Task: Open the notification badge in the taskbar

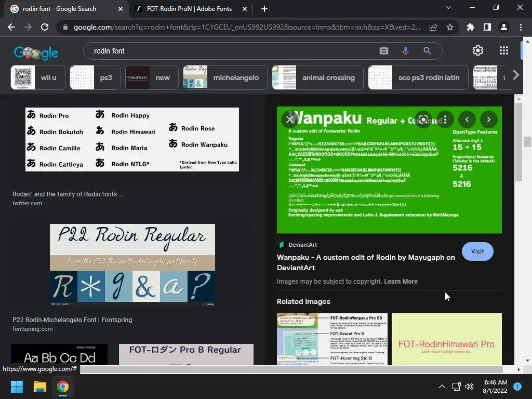Action: (517, 387)
